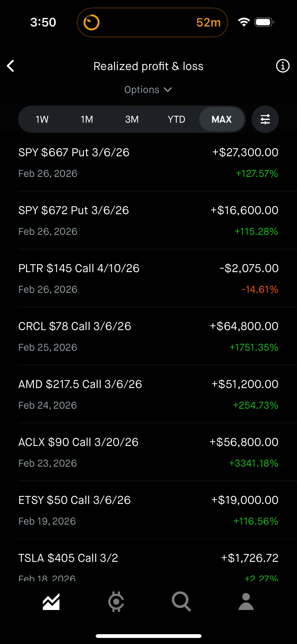Go back using the left chevron
This screenshot has height=644, width=297.
[11, 66]
